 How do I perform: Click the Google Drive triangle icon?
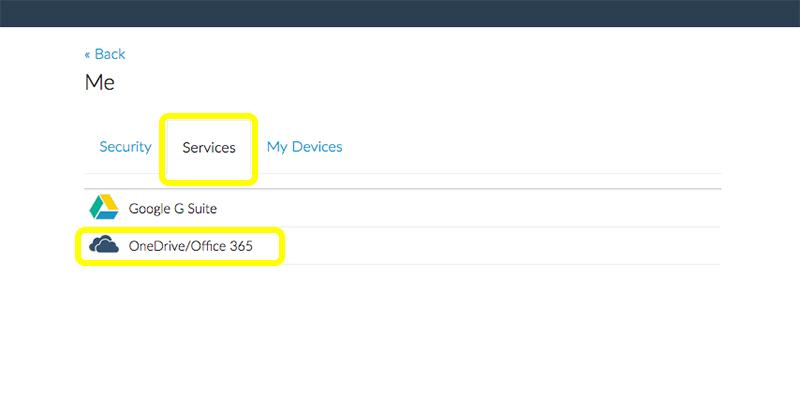point(104,207)
